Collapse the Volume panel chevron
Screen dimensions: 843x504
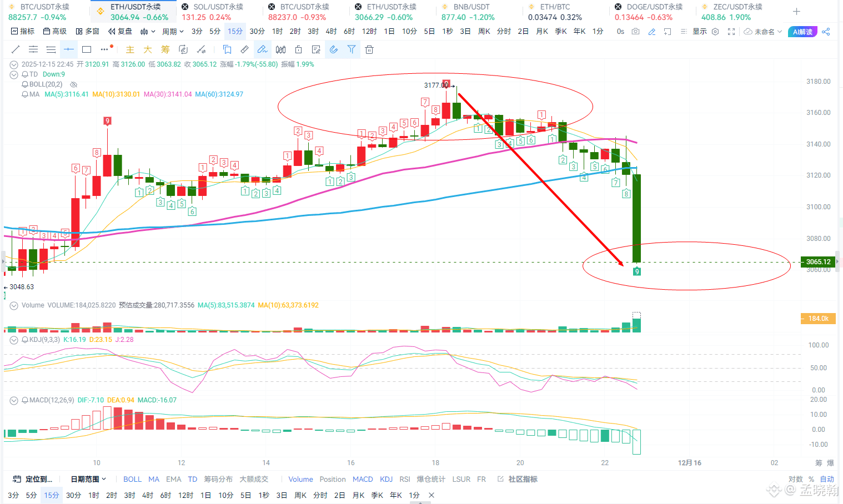click(14, 305)
